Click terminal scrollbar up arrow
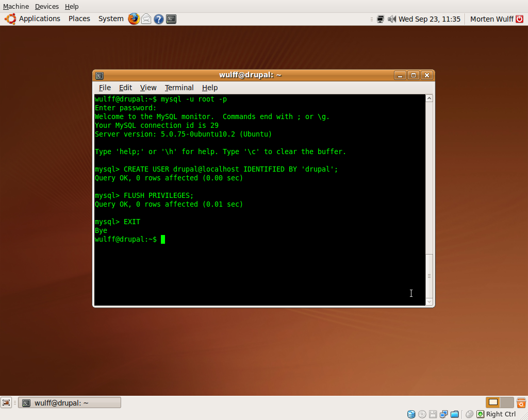The width and height of the screenshot is (528, 420). tap(429, 98)
